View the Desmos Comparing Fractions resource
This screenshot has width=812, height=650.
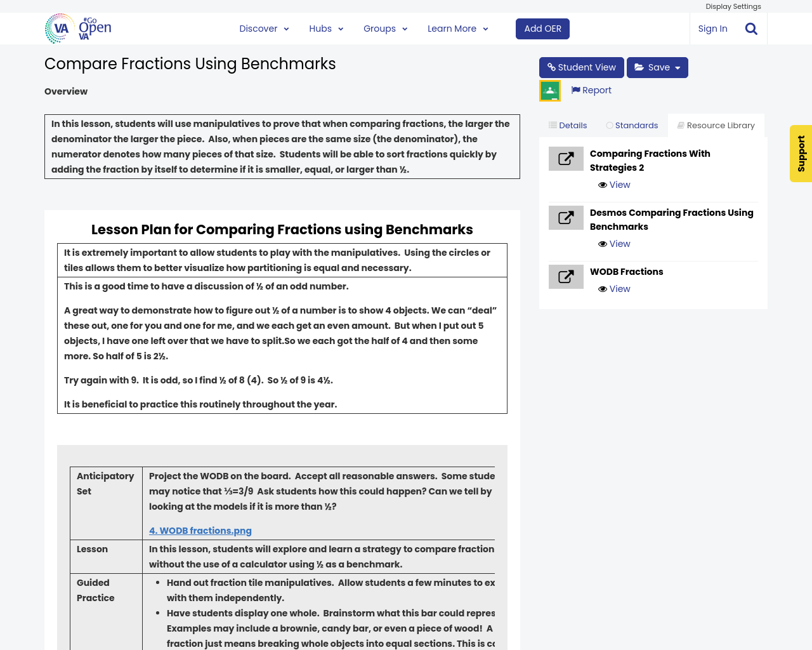click(614, 244)
